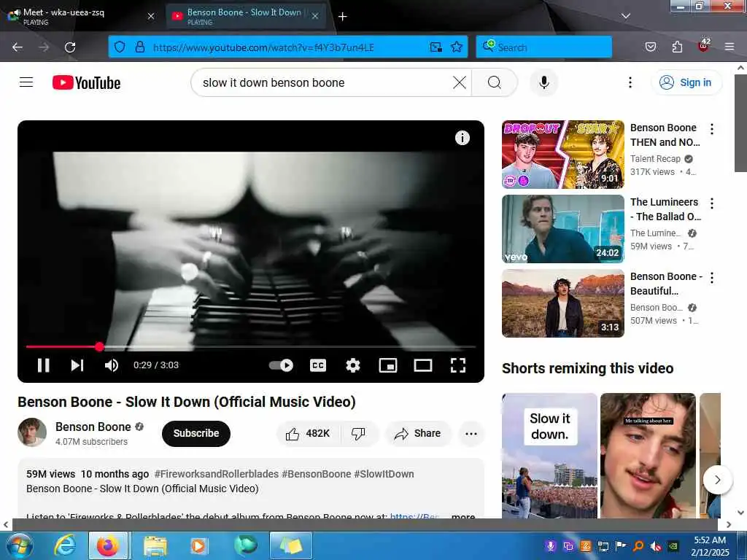The width and height of the screenshot is (747, 560).
Task: Open more actions ellipsis below video
Action: click(471, 433)
